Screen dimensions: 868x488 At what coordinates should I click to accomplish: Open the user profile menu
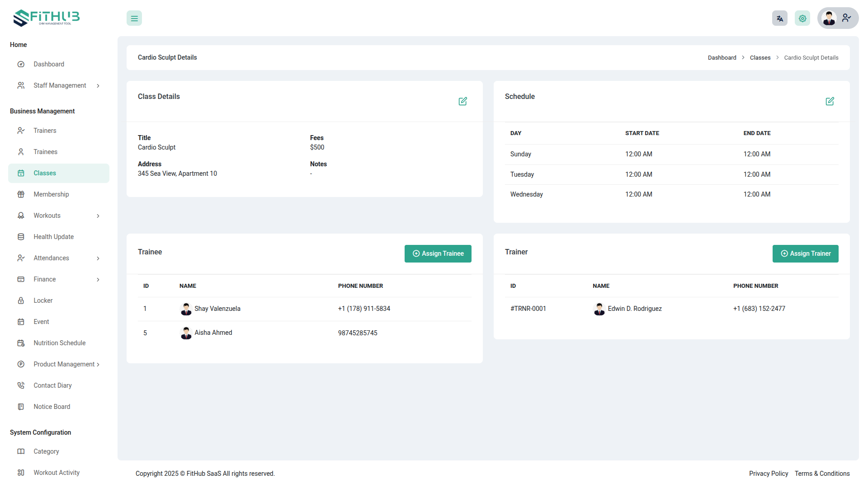coord(837,19)
